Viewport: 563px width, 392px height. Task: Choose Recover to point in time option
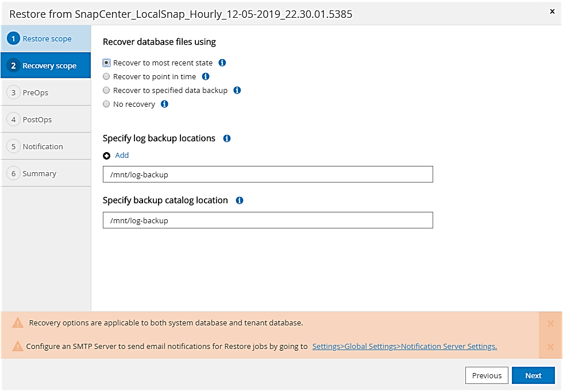(106, 76)
